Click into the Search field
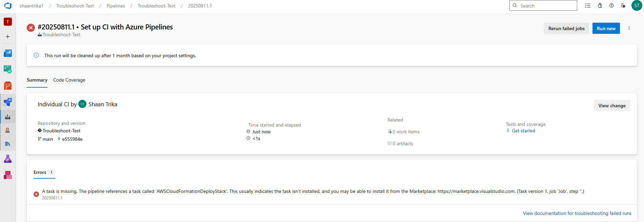This screenshot has height=222, width=644. pos(543,5)
